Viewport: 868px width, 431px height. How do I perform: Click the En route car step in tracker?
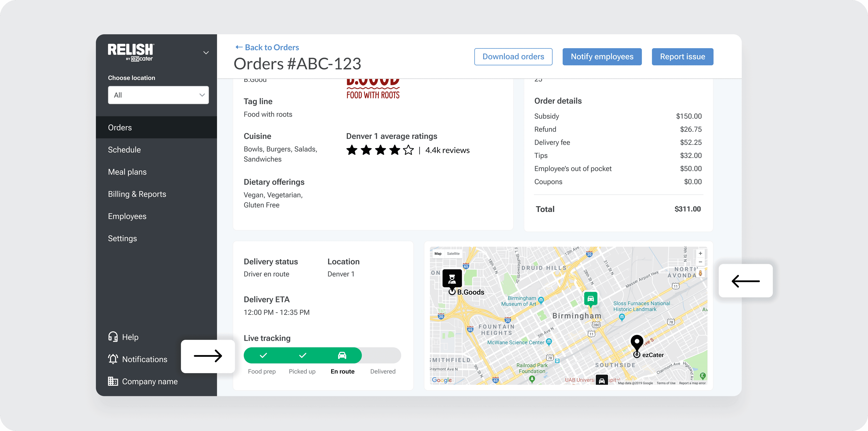click(342, 355)
